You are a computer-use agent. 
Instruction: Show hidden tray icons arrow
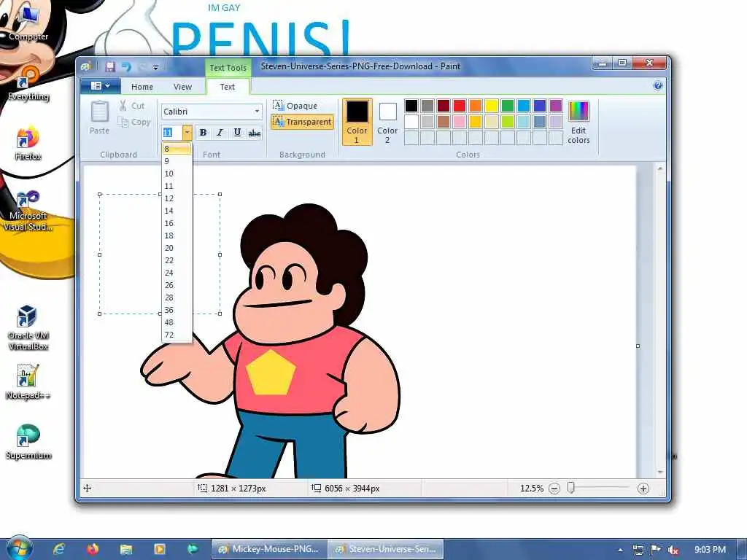(620, 550)
